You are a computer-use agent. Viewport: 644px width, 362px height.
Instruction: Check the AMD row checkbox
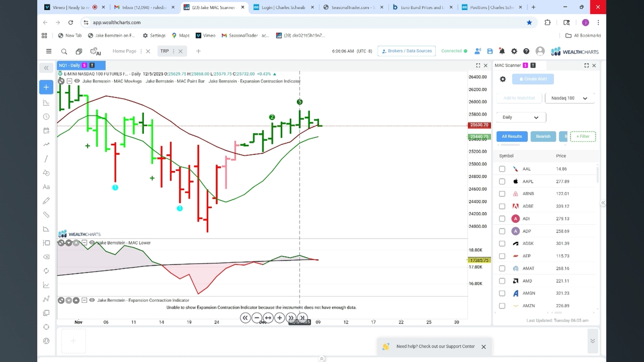coord(502,281)
